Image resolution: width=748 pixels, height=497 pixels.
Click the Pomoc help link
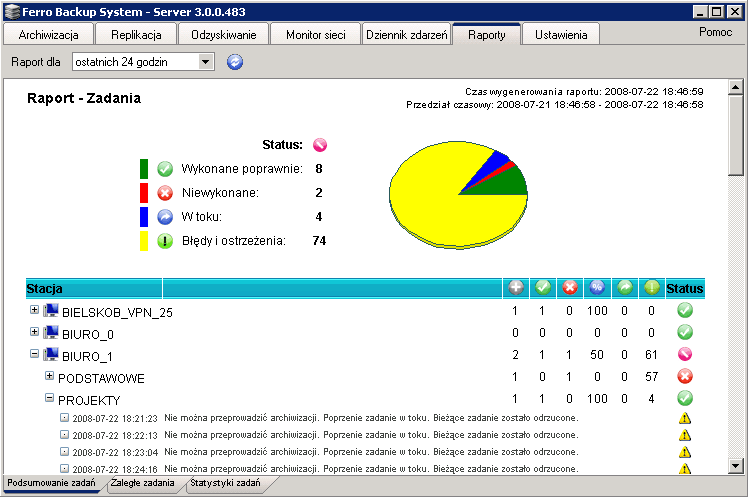715,32
